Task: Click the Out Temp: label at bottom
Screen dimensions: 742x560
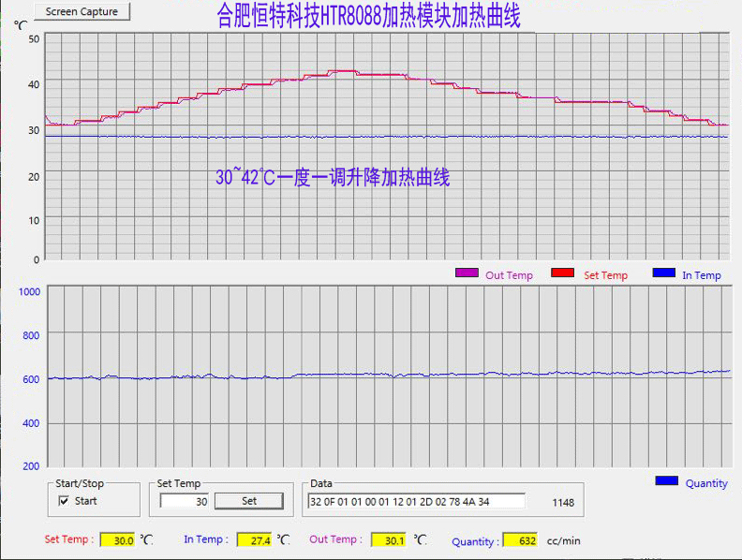Action: (336, 539)
